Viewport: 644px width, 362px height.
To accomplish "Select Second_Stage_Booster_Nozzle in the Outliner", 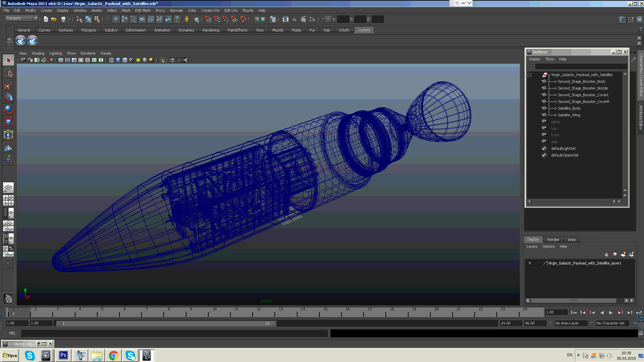I will pyautogui.click(x=583, y=88).
